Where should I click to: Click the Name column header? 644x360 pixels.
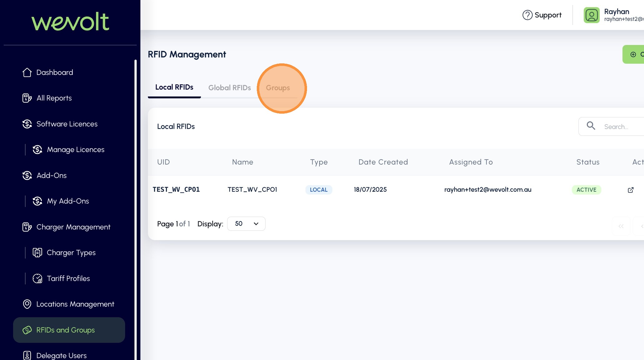tap(242, 162)
